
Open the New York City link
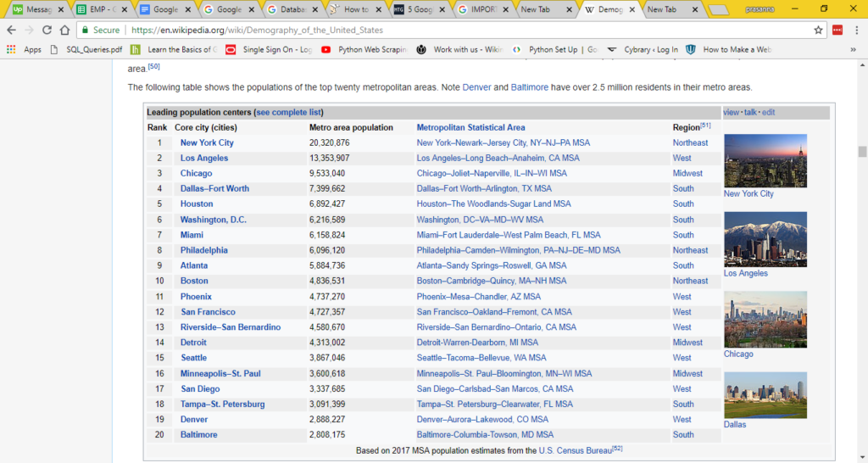click(207, 142)
